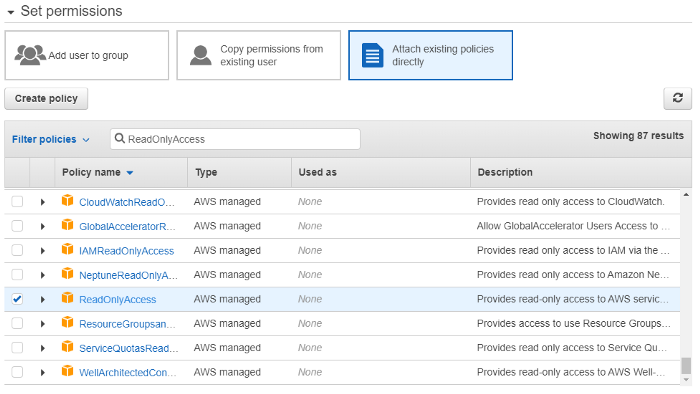Click the Copy permissions user silhouette icon
Viewport: 700px width, 394px height.
(x=200, y=55)
